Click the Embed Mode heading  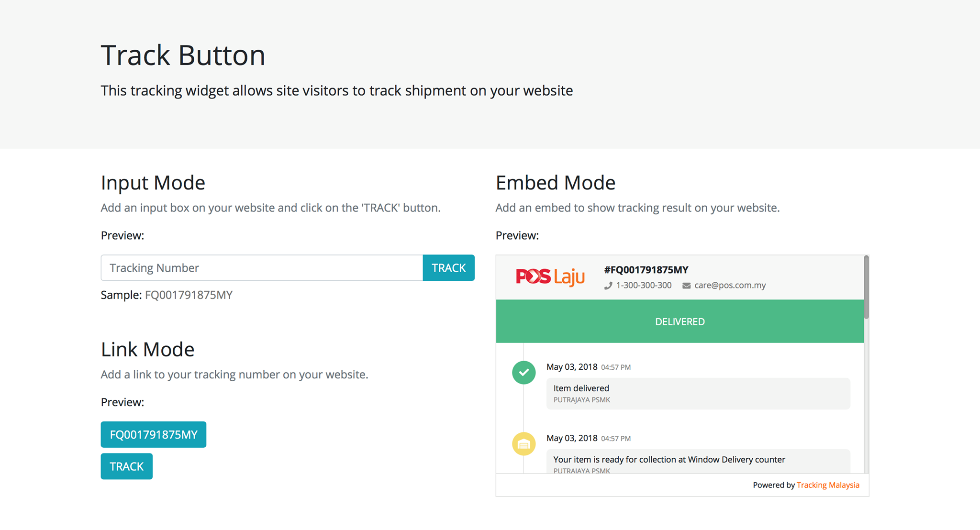[x=556, y=183]
